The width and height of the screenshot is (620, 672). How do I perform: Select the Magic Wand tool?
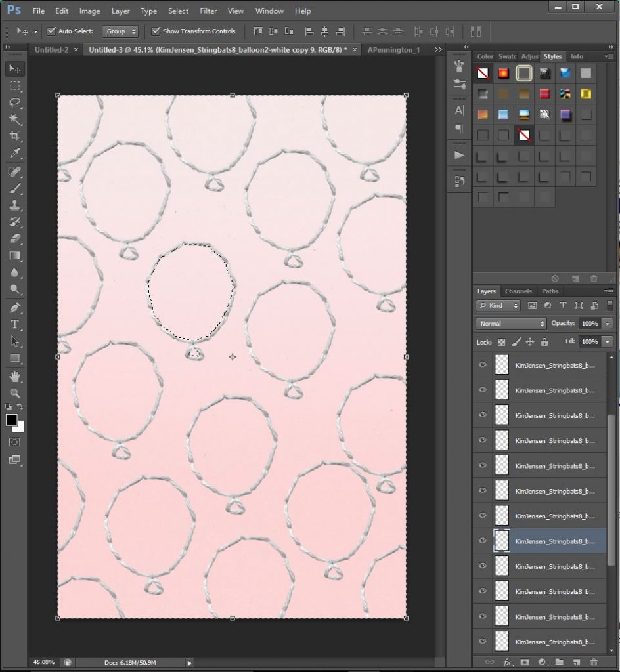click(x=14, y=119)
